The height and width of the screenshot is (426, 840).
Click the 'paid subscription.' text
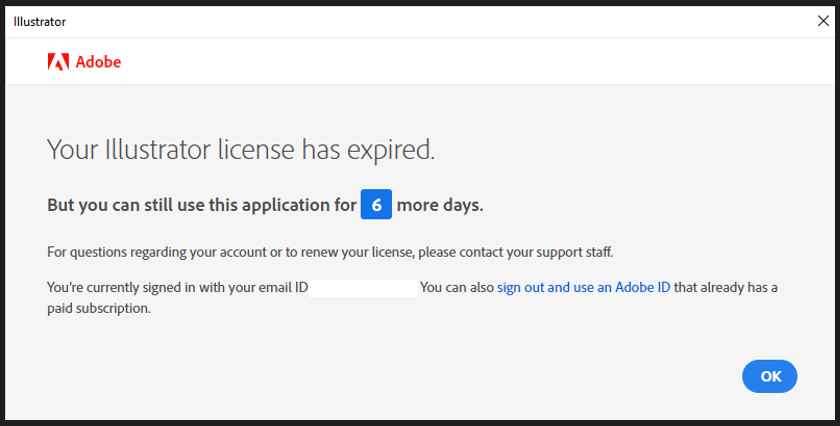(98, 309)
